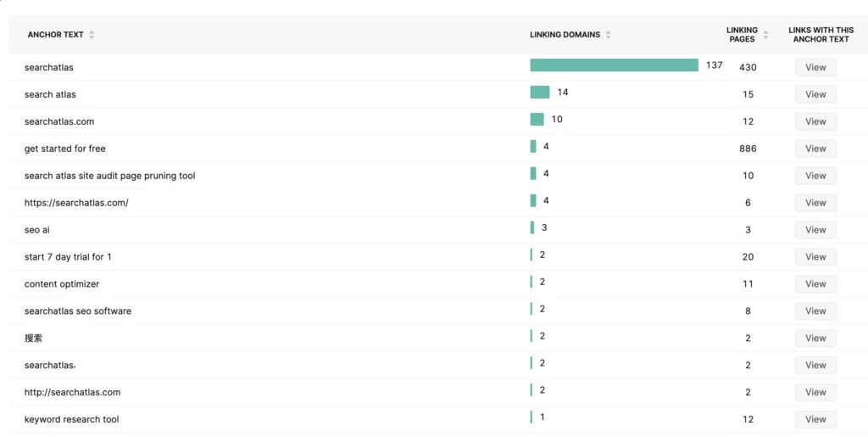Click linking pages value 20
This screenshot has width=868, height=437.
748,257
